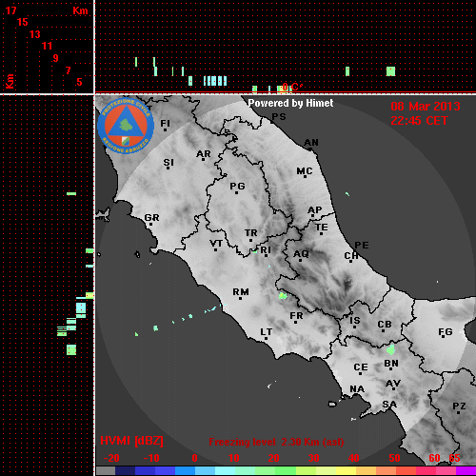Click the Powered by Himet text
This screenshot has height=476, width=476.
[x=290, y=103]
